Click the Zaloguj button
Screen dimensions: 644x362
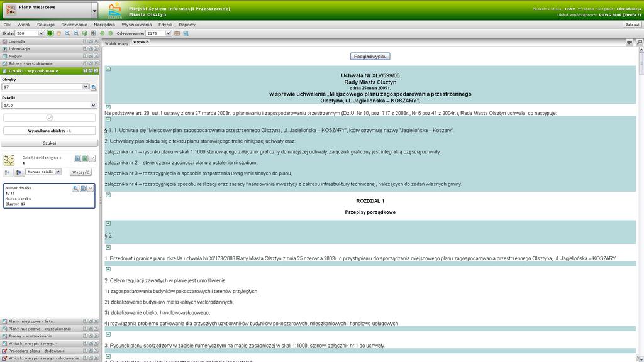click(x=632, y=25)
